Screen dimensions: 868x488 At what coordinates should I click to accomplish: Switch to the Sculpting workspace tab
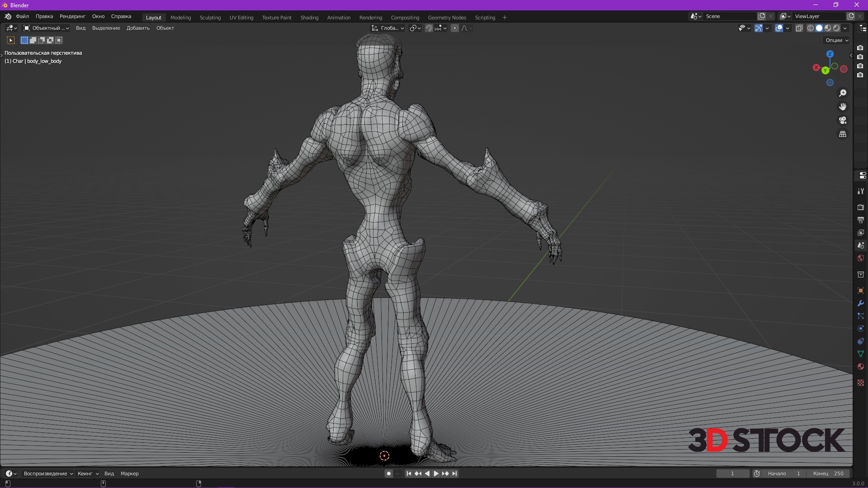click(x=210, y=18)
